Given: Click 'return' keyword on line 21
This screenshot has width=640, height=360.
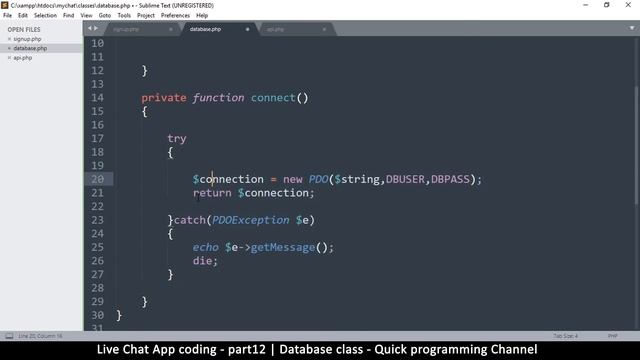Looking at the screenshot, I should (x=212, y=193).
